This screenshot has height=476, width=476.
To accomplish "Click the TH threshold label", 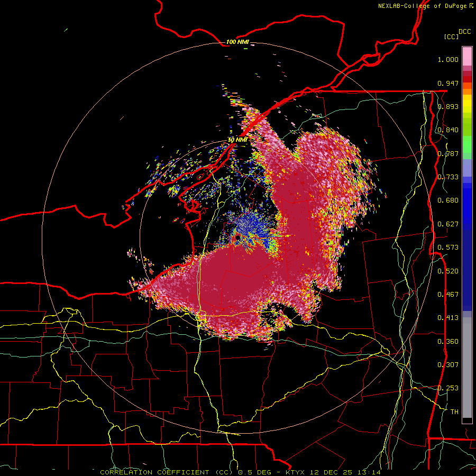I will [x=454, y=412].
